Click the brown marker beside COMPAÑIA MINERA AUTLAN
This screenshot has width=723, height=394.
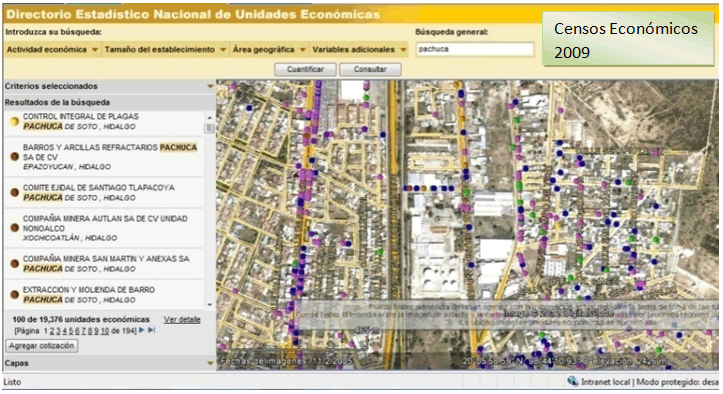pyautogui.click(x=15, y=228)
